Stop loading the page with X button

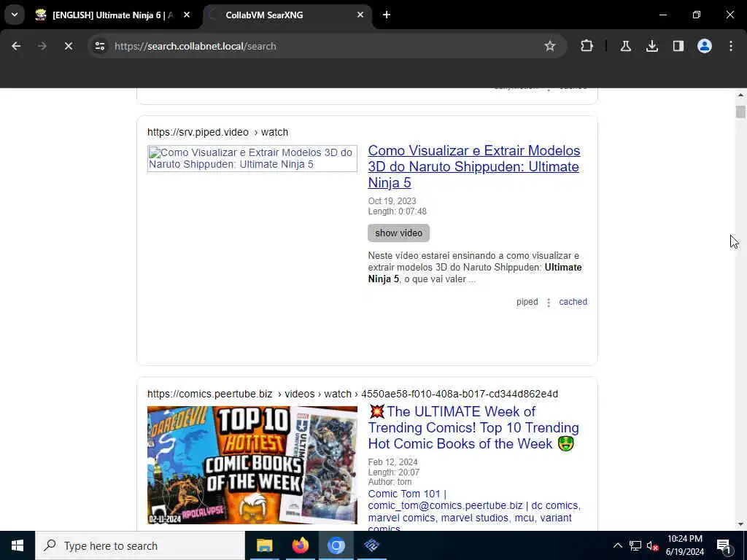point(69,46)
